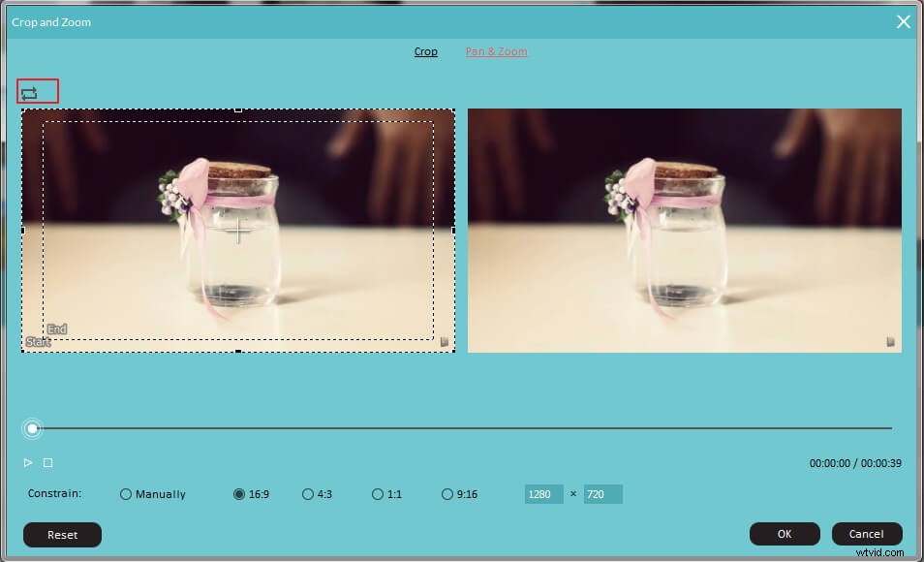The image size is (924, 562).
Task: Enable loop playback with the repeat icon
Action: 36,90
